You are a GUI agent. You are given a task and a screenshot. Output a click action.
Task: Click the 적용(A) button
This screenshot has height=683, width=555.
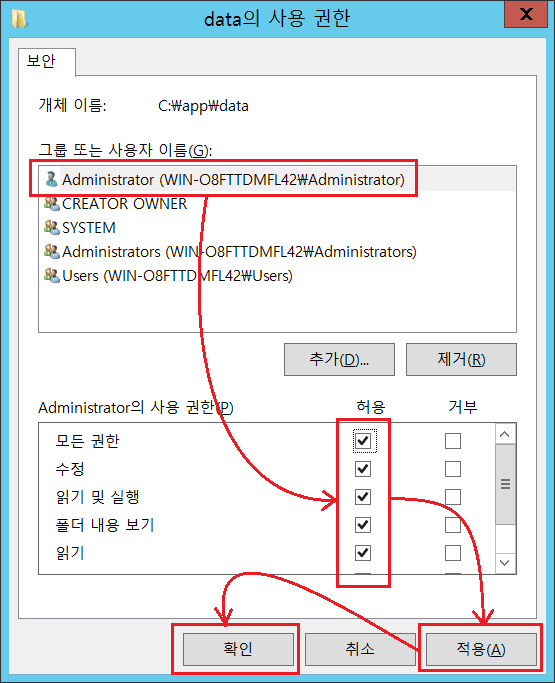(481, 649)
